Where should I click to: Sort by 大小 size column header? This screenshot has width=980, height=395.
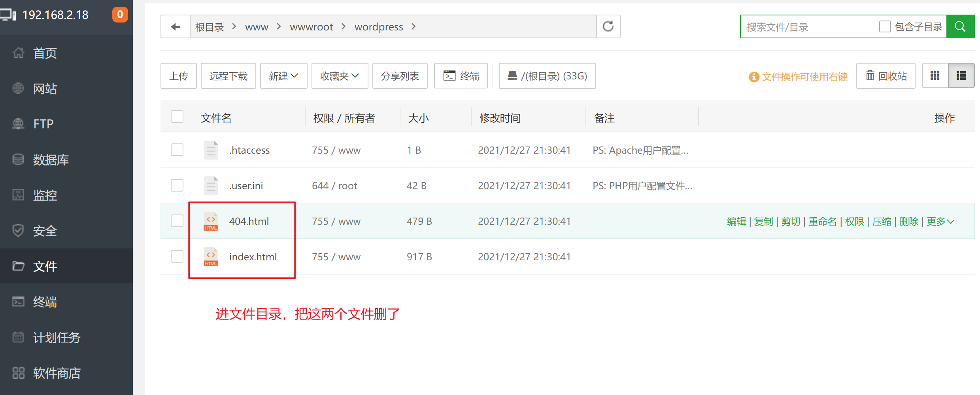click(418, 118)
